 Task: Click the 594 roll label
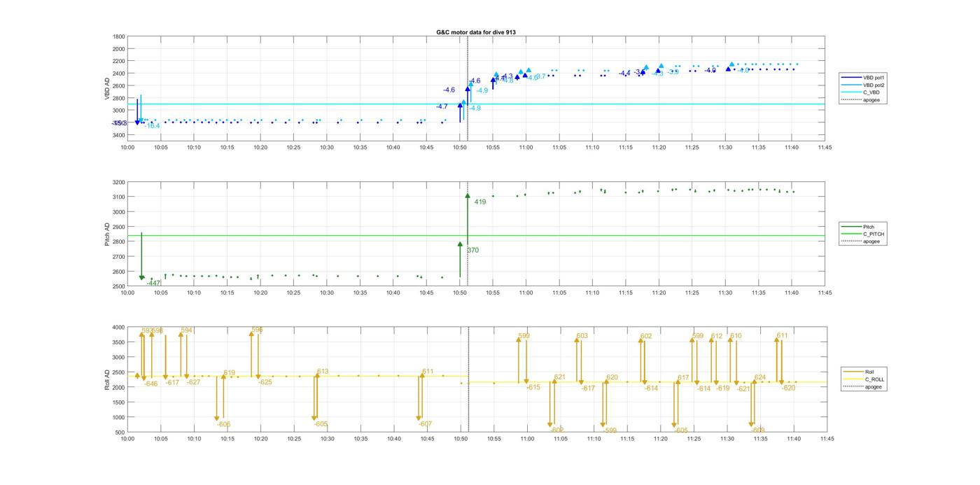186,330
